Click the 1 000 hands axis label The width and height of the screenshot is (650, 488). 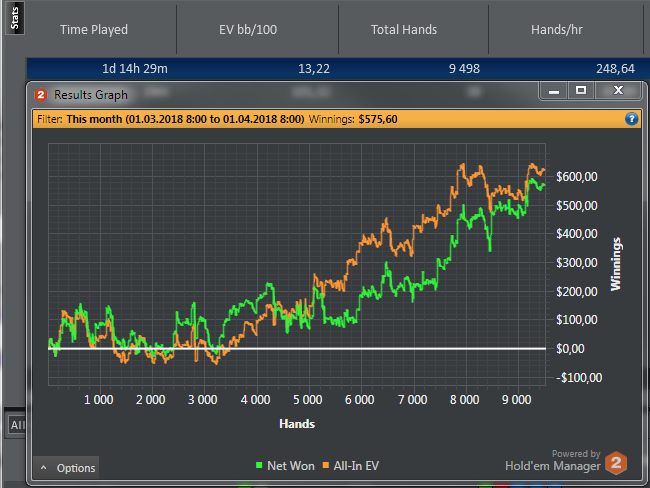(99, 400)
